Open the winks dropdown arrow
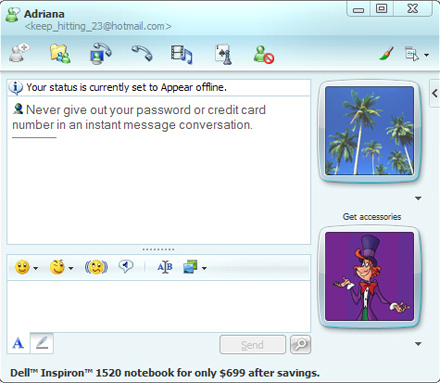 (x=71, y=268)
